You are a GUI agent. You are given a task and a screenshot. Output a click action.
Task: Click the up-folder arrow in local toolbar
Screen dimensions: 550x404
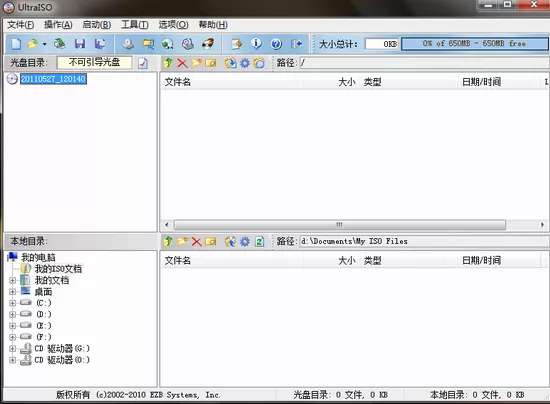(x=168, y=241)
